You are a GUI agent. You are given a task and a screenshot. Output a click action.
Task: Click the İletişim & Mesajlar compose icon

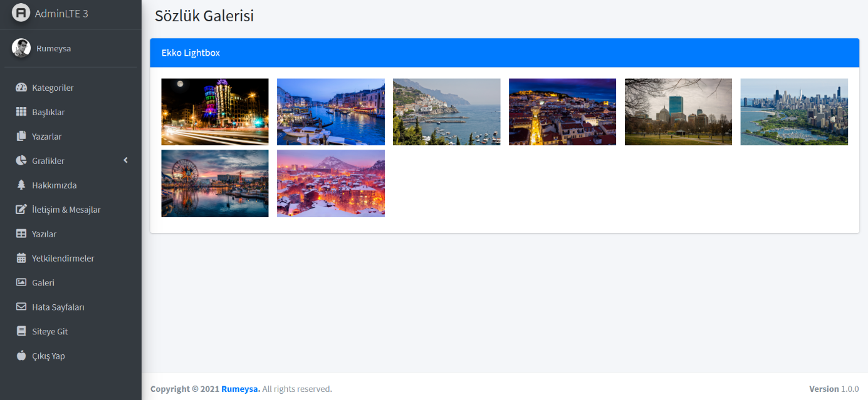[x=21, y=210]
